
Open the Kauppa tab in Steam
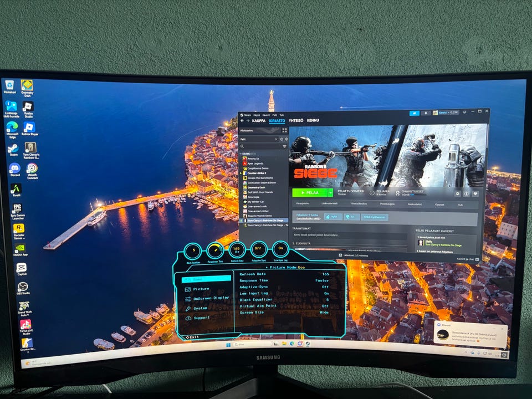click(x=259, y=120)
